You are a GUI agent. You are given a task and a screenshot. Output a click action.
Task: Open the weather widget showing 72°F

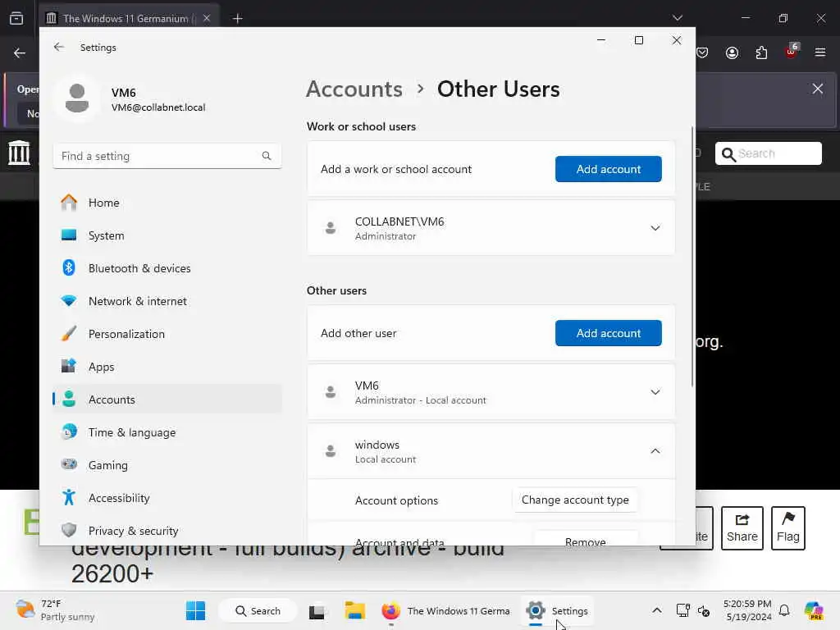[x=55, y=610]
